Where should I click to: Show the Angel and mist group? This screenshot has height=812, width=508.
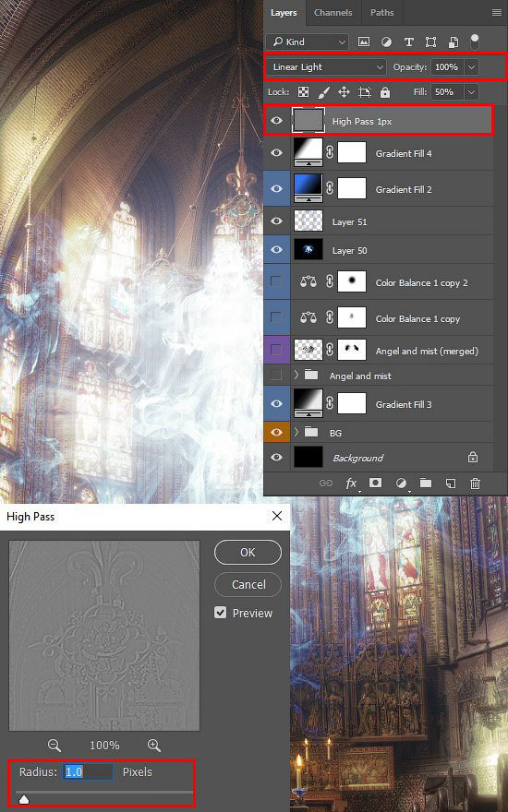pyautogui.click(x=276, y=375)
